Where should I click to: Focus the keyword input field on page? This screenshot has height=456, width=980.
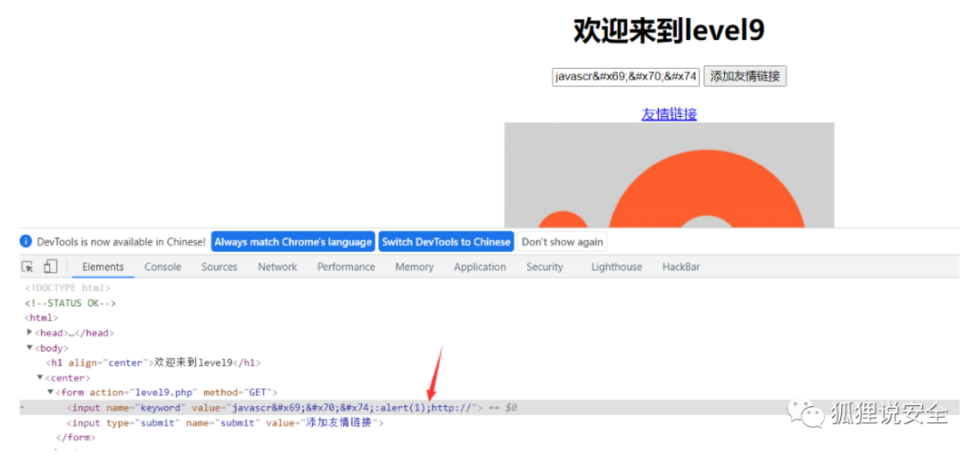coord(625,77)
